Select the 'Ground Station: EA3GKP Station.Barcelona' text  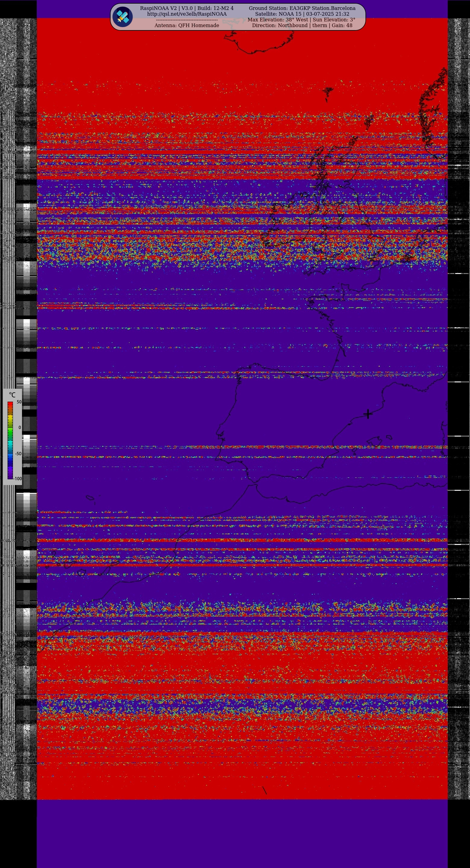(302, 8)
